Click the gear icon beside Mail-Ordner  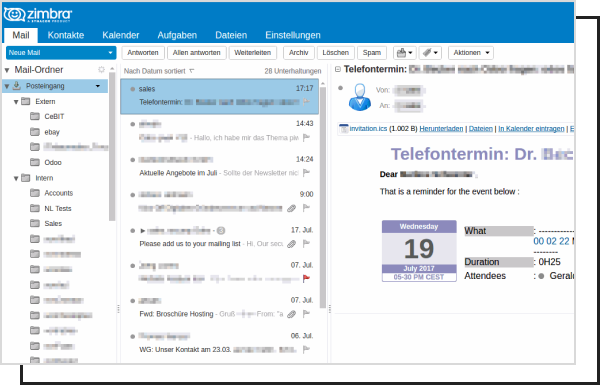101,70
